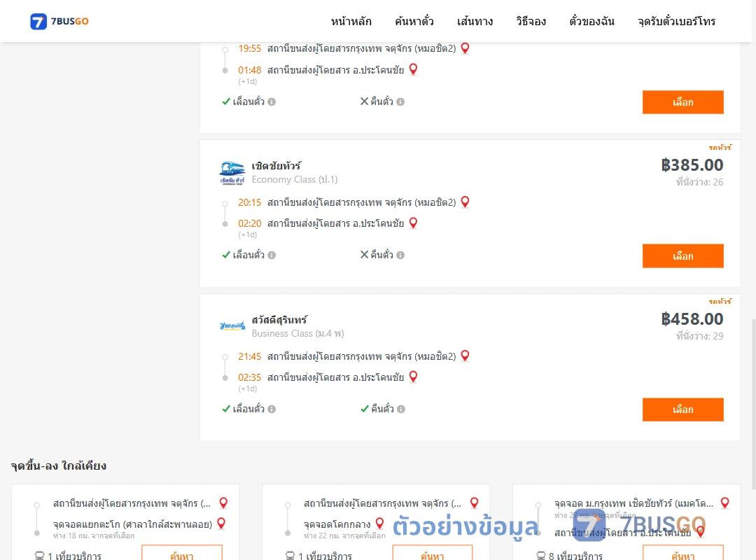This screenshot has width=756, height=560.
Task: Click info icon next to คืนตั๋ว for ฿458 trip
Action: tap(401, 409)
